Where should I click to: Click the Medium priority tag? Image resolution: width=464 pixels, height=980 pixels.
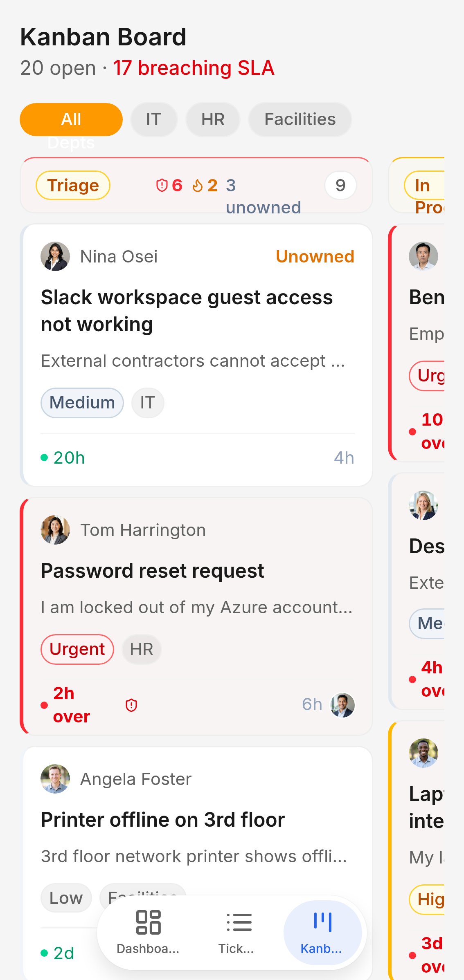pyautogui.click(x=82, y=403)
